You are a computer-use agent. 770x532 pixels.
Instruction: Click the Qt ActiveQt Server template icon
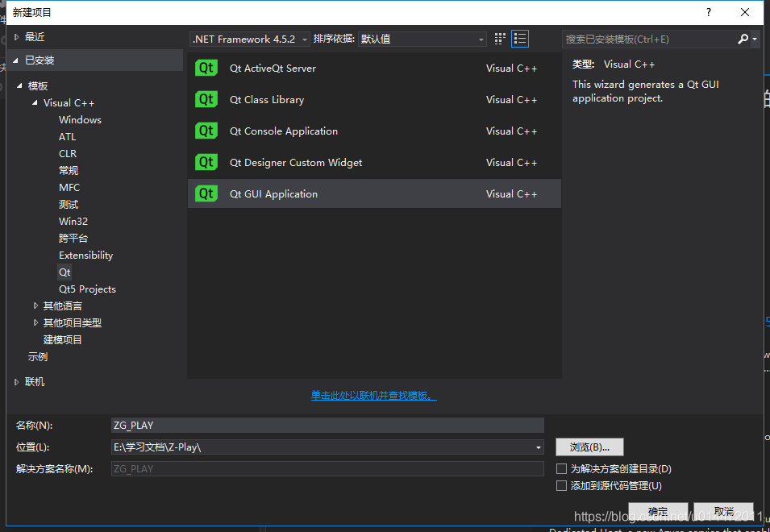pos(206,68)
